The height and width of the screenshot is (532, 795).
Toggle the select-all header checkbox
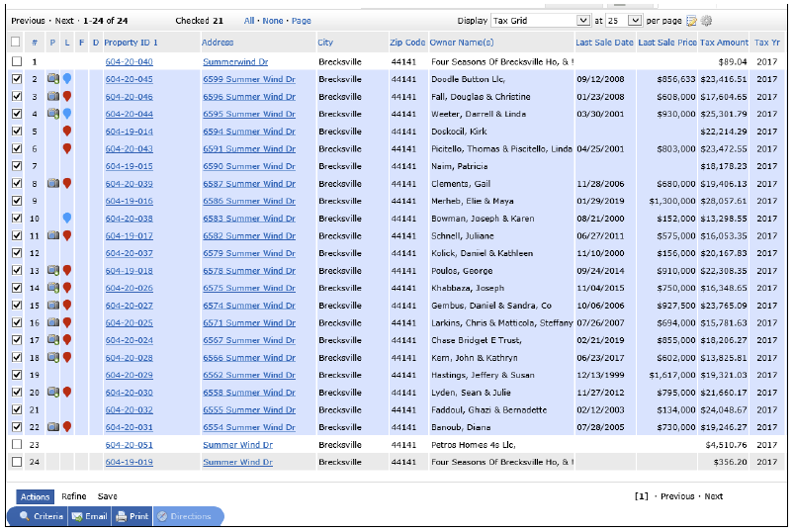click(16, 43)
